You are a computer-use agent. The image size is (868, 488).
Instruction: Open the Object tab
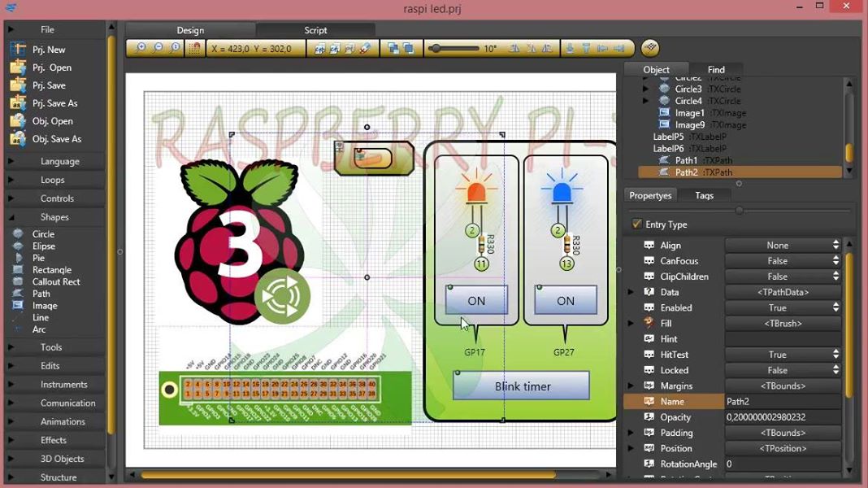pos(656,69)
